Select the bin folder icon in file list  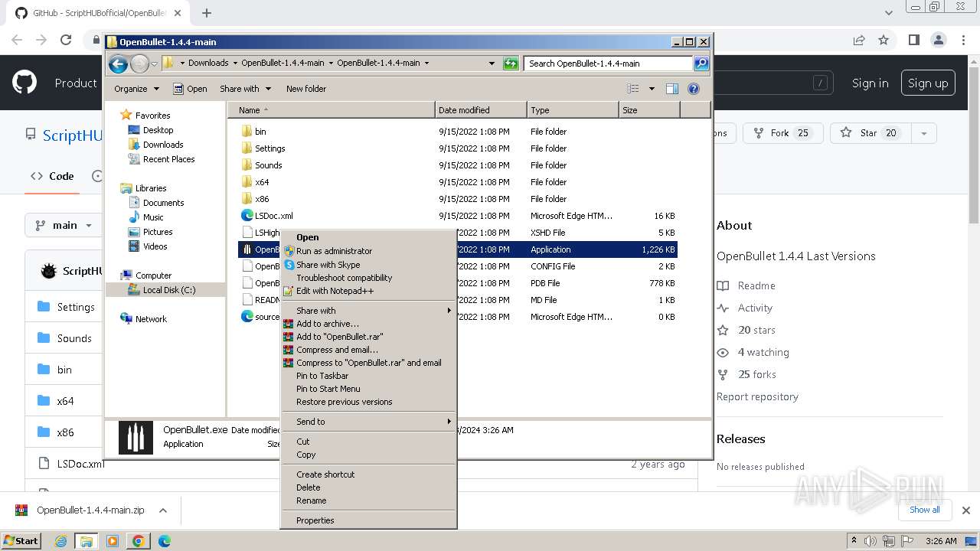pos(247,132)
